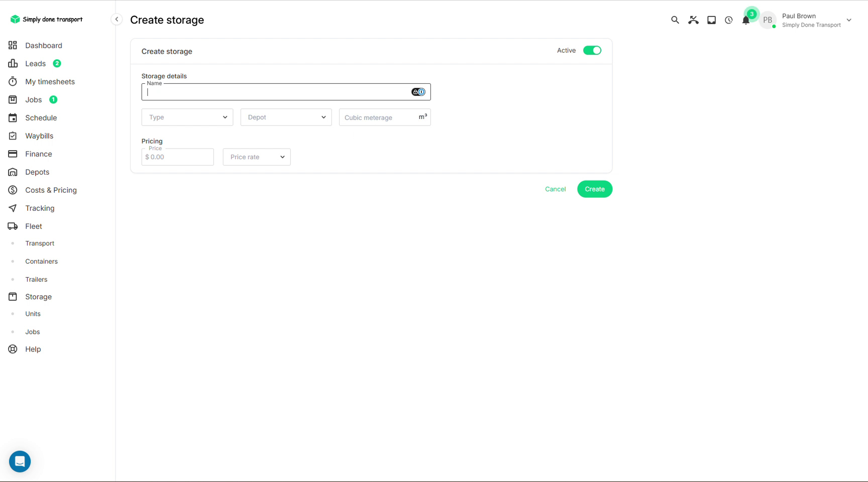Open notifications bell with 3 badge
The image size is (868, 482).
point(746,20)
